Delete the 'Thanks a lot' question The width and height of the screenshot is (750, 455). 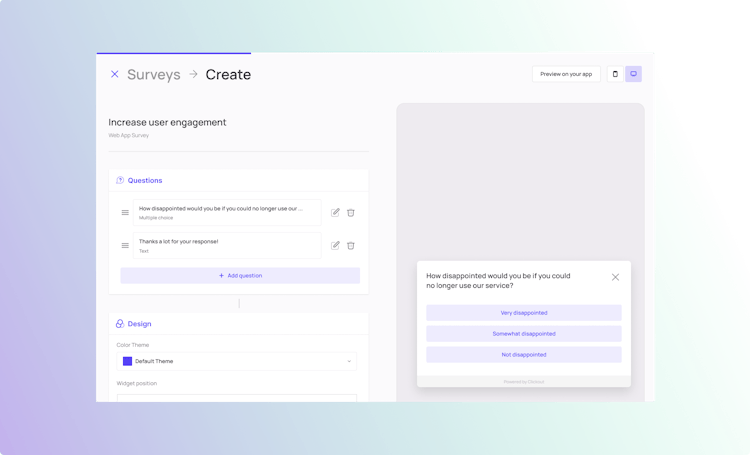point(351,245)
